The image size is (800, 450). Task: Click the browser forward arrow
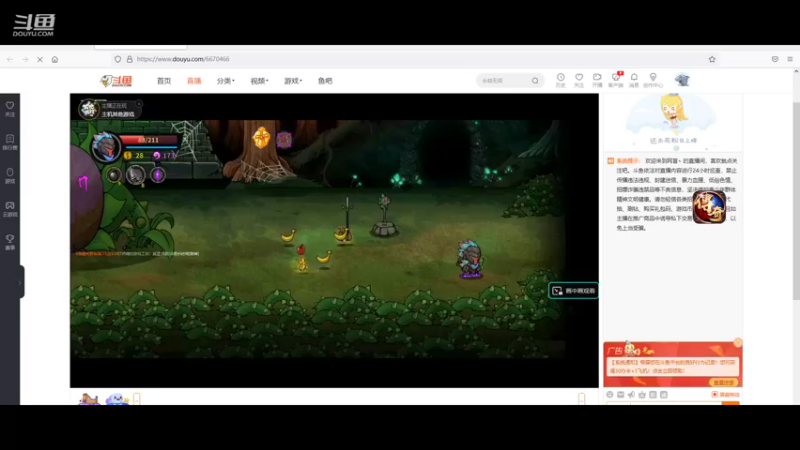(x=25, y=59)
